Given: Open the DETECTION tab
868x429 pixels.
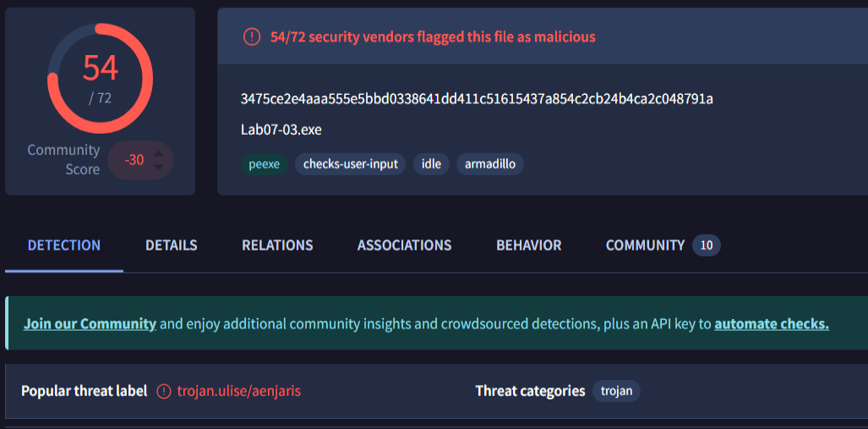Looking at the screenshot, I should tap(64, 245).
